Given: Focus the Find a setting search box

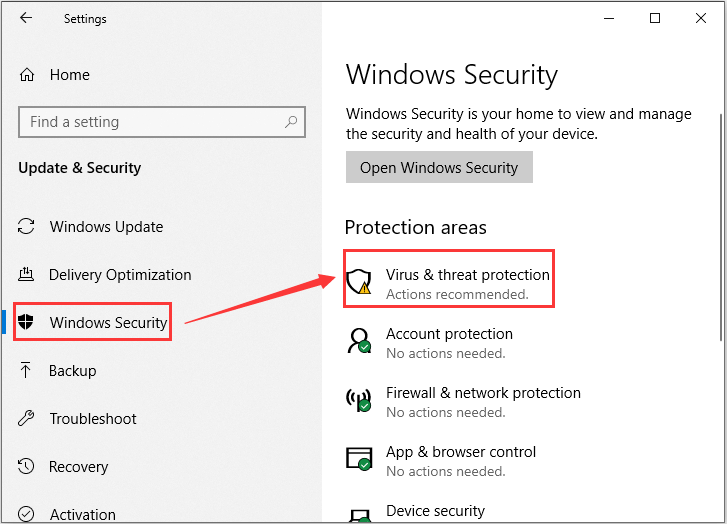Looking at the screenshot, I should point(162,122).
